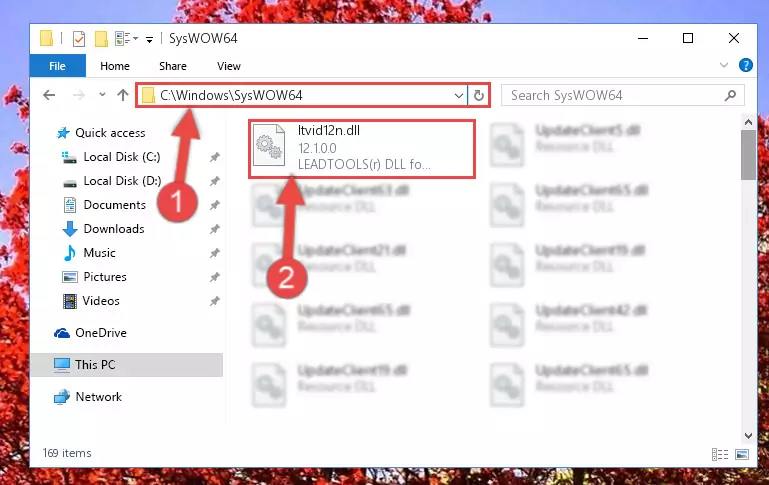Click the Properties checkmark icon in title bar
The width and height of the screenshot is (769, 485).
point(78,38)
